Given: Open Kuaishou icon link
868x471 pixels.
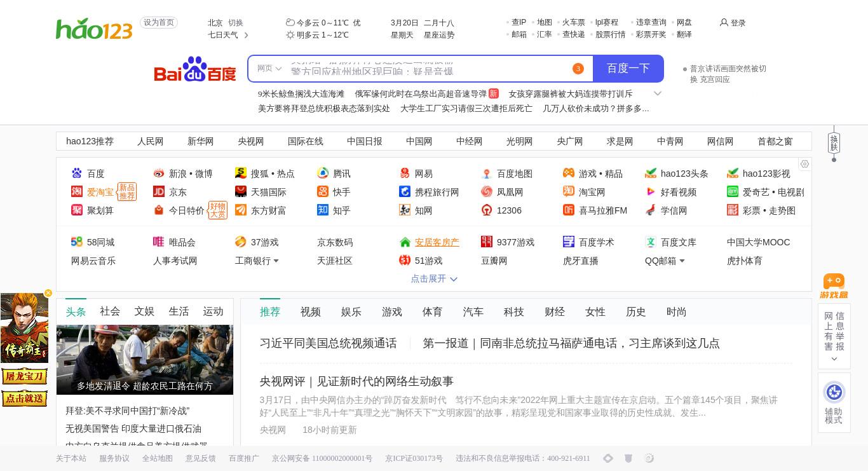Looking at the screenshot, I should [x=323, y=192].
